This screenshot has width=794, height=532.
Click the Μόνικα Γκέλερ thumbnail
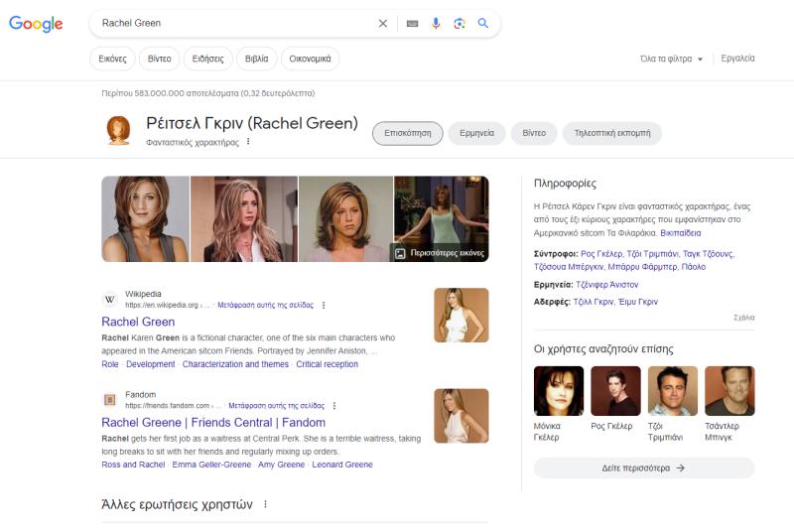pos(559,391)
